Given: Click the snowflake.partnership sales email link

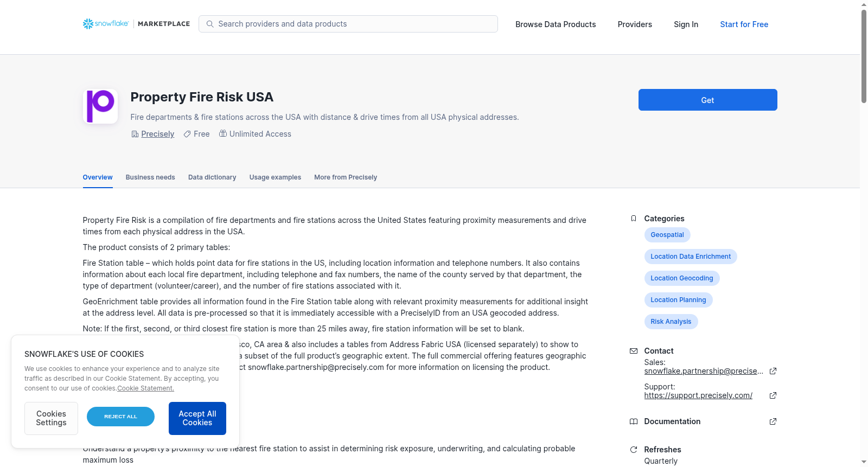Looking at the screenshot, I should click(704, 371).
